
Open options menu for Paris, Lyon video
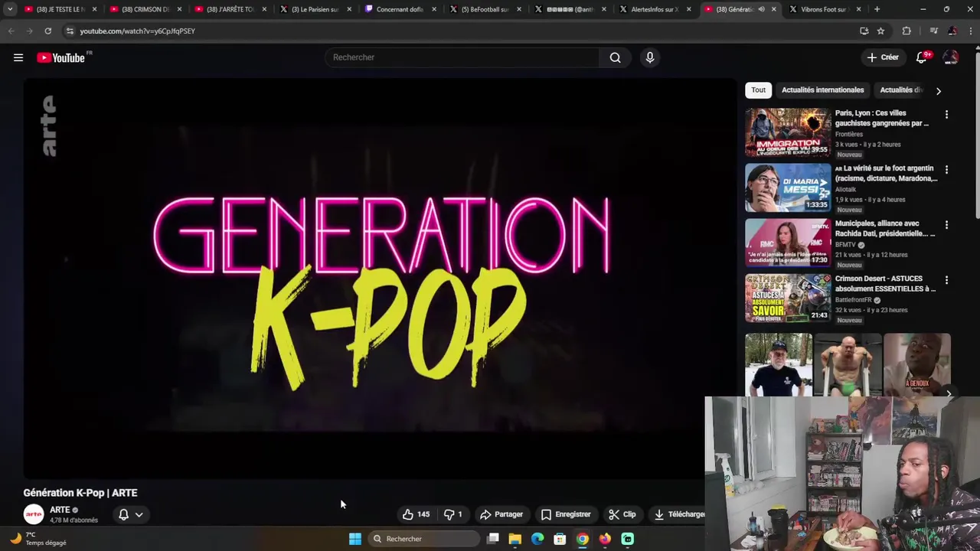pos(946,115)
